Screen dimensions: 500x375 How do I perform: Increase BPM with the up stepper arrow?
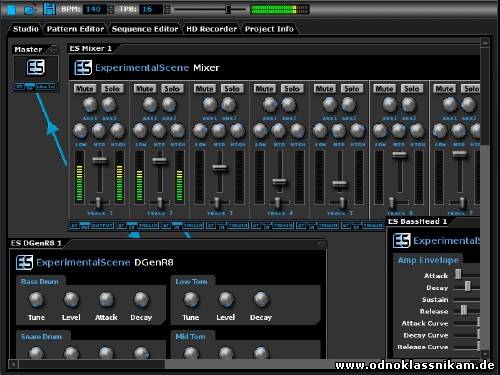click(111, 7)
